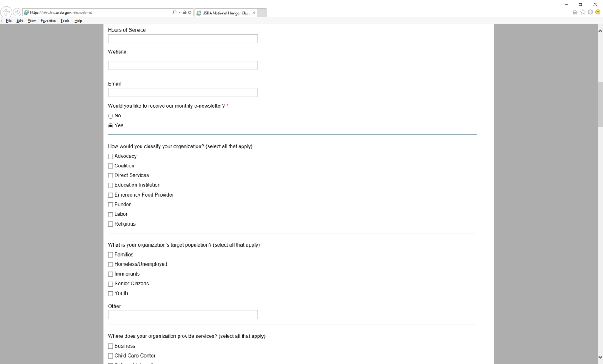Tick the Advocacy checkbox

pos(111,157)
